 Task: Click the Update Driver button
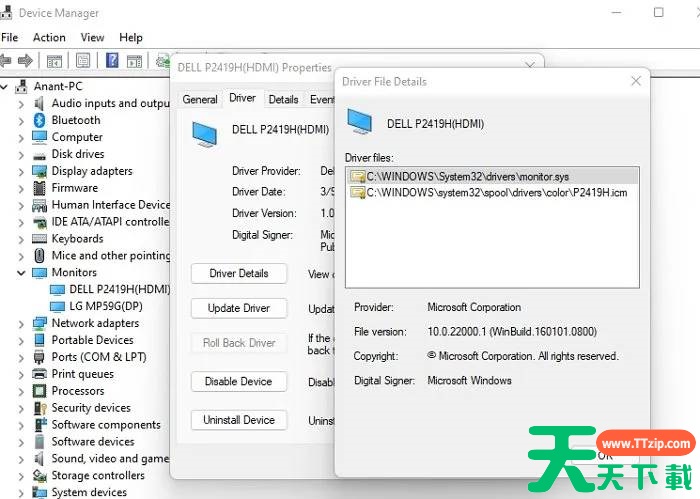[x=239, y=308]
